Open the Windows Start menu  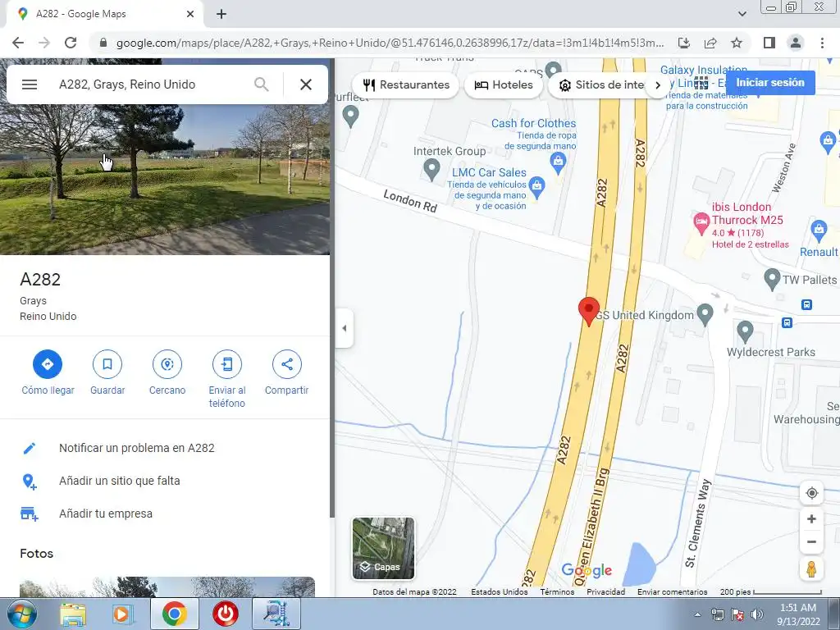tap(22, 614)
